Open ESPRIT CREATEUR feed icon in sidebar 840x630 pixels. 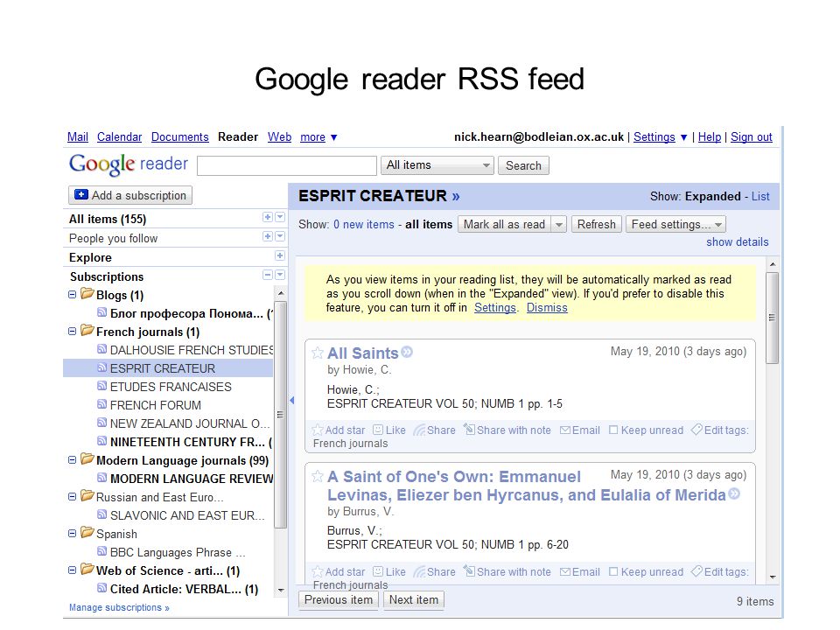(x=101, y=367)
